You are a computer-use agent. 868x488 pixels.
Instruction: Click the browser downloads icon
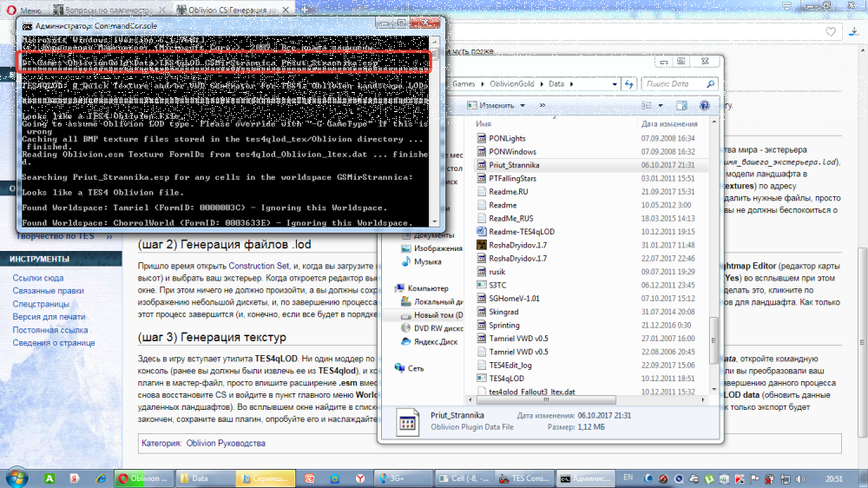pos(853,32)
